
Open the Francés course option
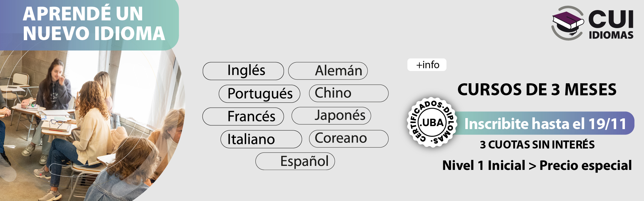click(243, 116)
